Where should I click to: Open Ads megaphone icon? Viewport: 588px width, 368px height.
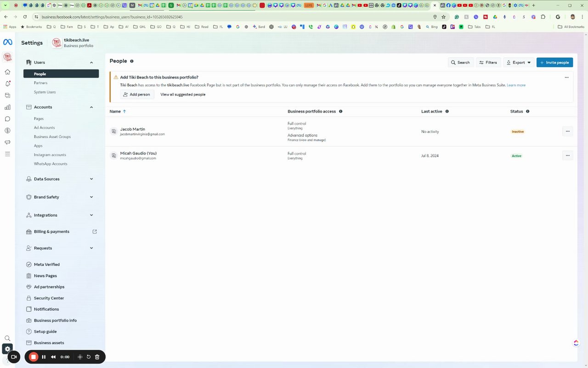(x=7, y=142)
